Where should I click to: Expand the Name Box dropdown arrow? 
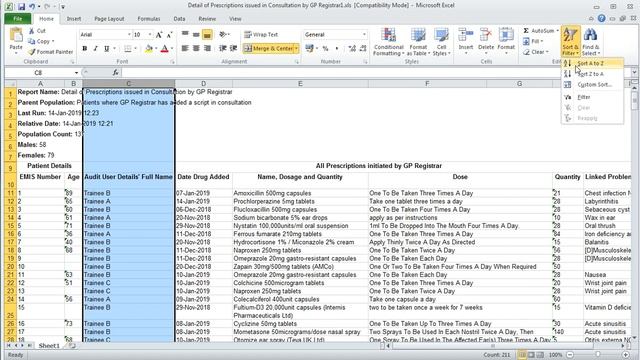[76, 73]
